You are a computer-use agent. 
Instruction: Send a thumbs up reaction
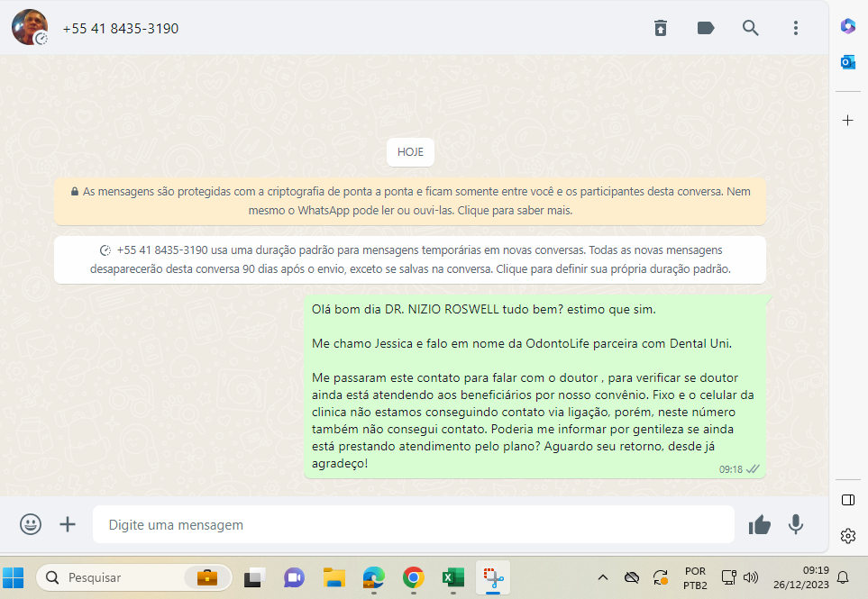[759, 524]
